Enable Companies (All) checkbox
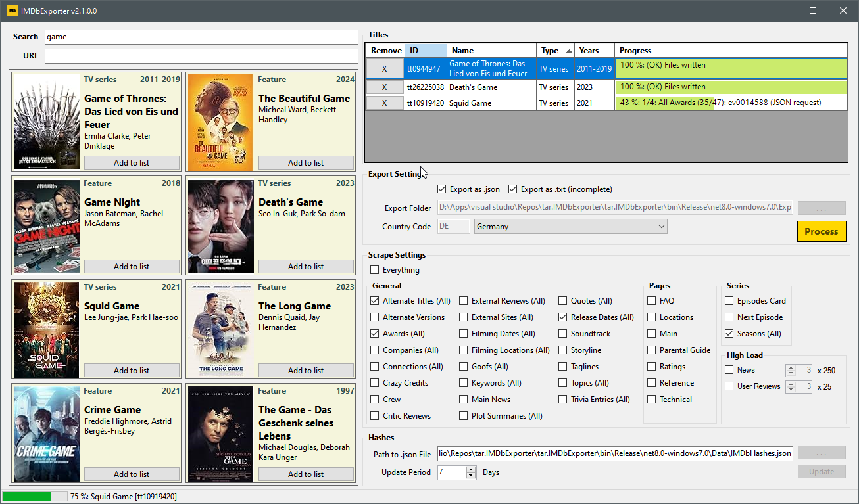859x504 pixels. coord(374,350)
